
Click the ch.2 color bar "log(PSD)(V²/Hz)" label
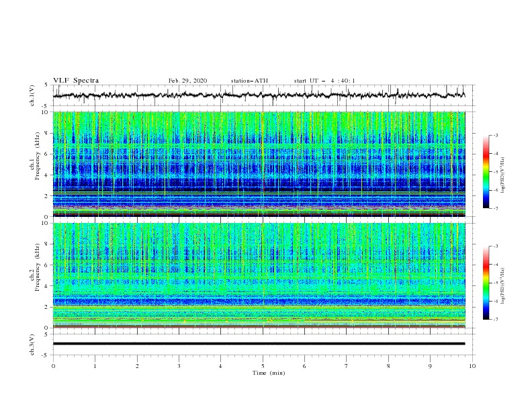coord(503,286)
